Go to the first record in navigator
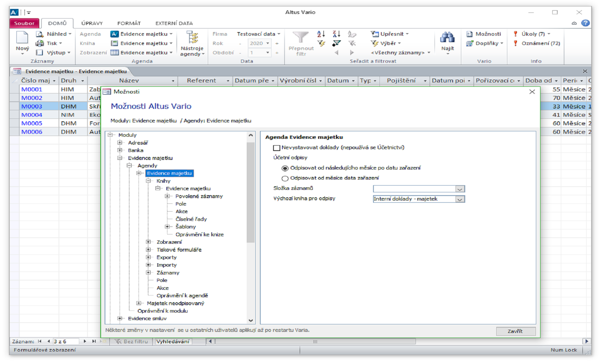Image resolution: width=603 pixels, height=364 pixels. [40, 342]
